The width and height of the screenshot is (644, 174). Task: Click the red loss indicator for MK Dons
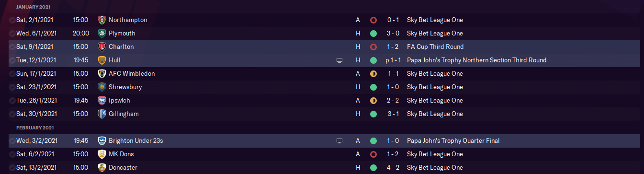(x=373, y=154)
